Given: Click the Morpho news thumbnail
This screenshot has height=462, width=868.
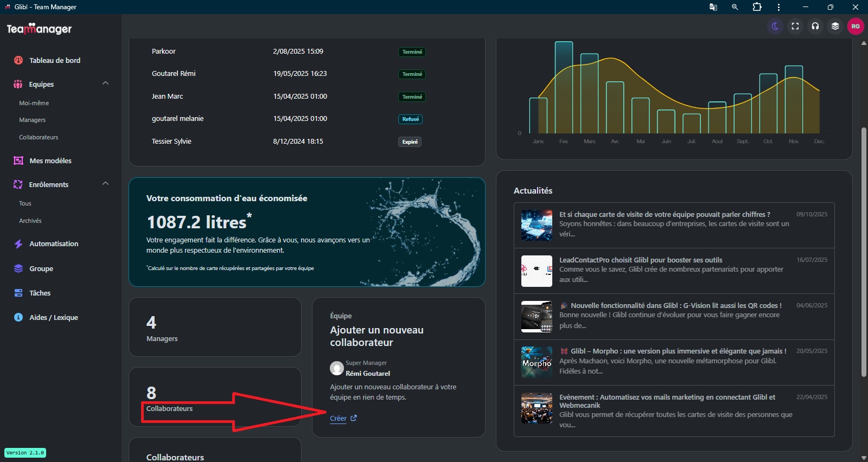Looking at the screenshot, I should (x=537, y=362).
